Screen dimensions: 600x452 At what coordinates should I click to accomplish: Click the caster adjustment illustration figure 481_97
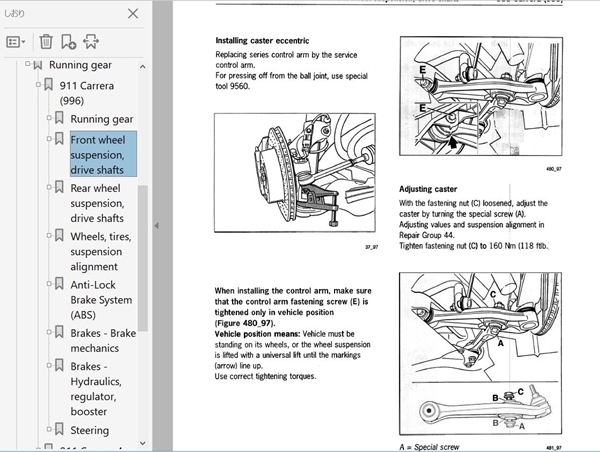(480, 354)
